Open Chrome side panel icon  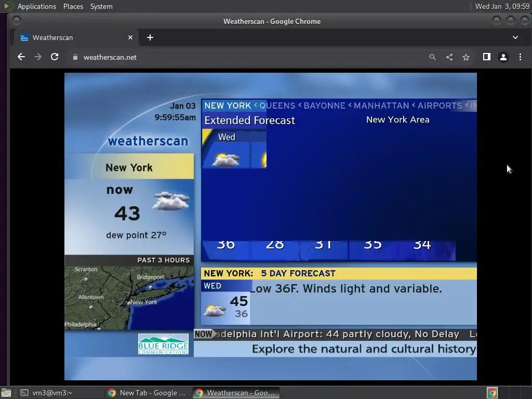[x=486, y=57]
